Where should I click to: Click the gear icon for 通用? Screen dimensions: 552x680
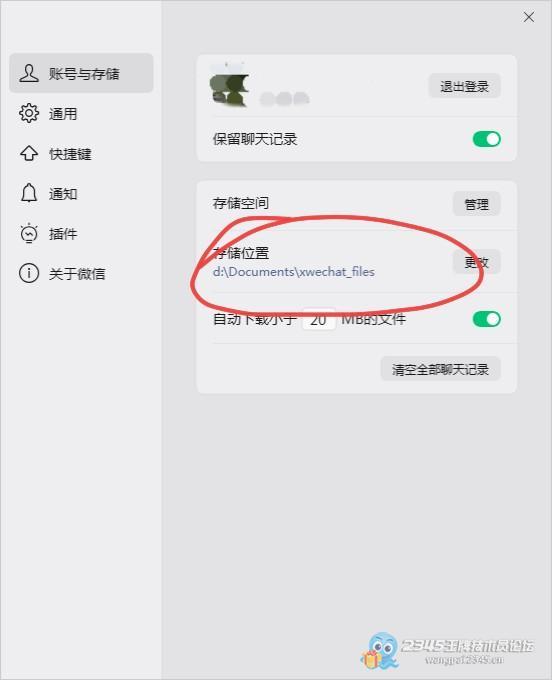click(29, 113)
